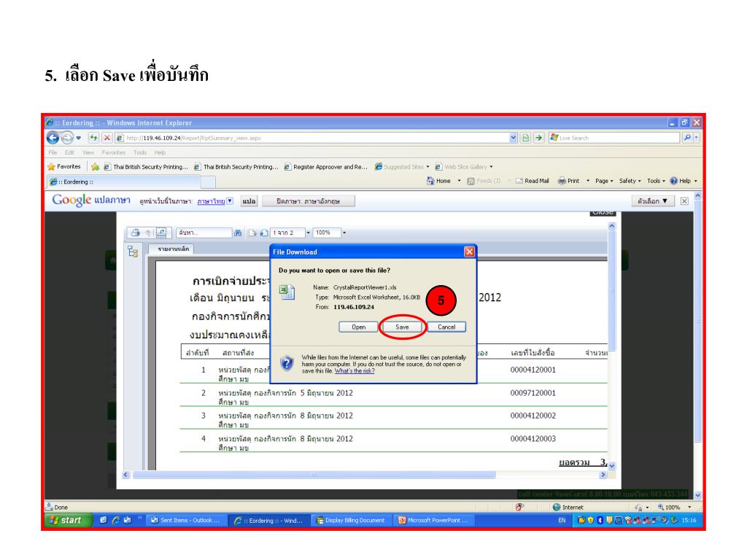Image resolution: width=747 pixels, height=560 pixels.
Task: Click the ปิดภาษา: ภาษาอังกฤษ button
Action: (x=309, y=201)
